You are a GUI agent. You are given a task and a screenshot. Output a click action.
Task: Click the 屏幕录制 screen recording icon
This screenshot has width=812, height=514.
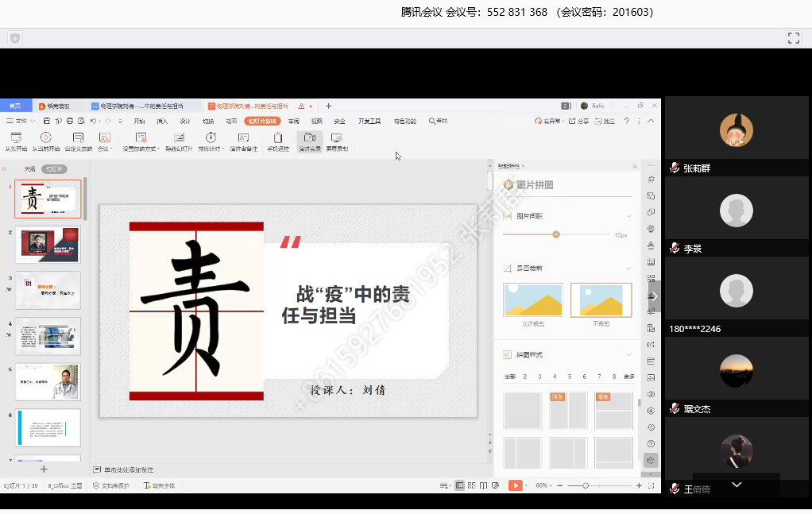coord(337,138)
